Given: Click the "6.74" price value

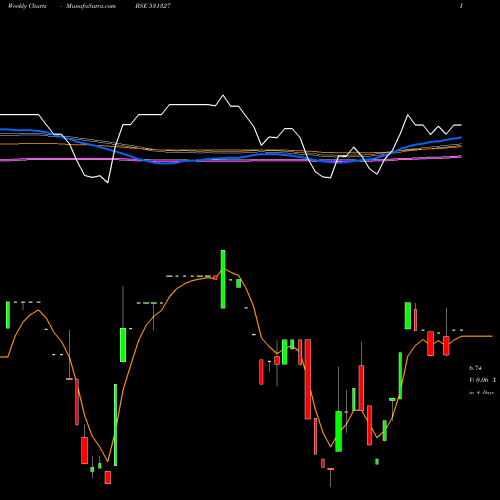Looking at the screenshot, I should pyautogui.click(x=475, y=368).
